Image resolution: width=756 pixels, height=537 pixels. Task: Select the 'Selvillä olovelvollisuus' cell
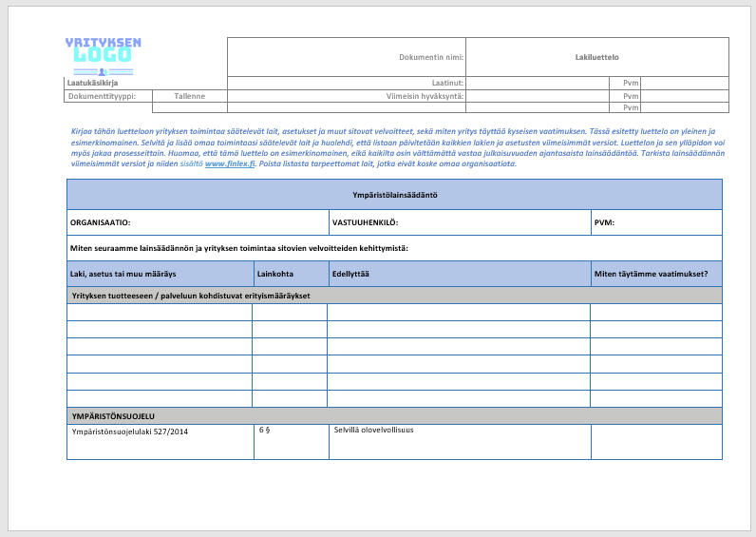(x=460, y=442)
